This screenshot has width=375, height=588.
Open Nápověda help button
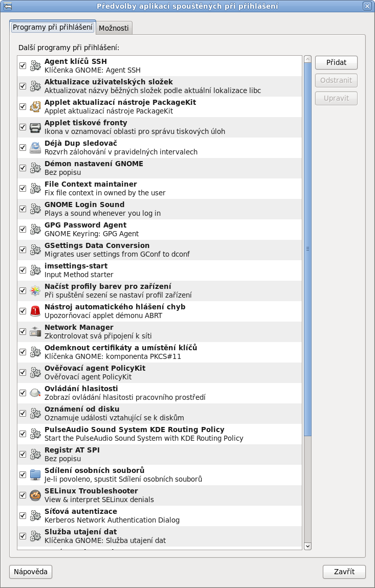click(31, 572)
